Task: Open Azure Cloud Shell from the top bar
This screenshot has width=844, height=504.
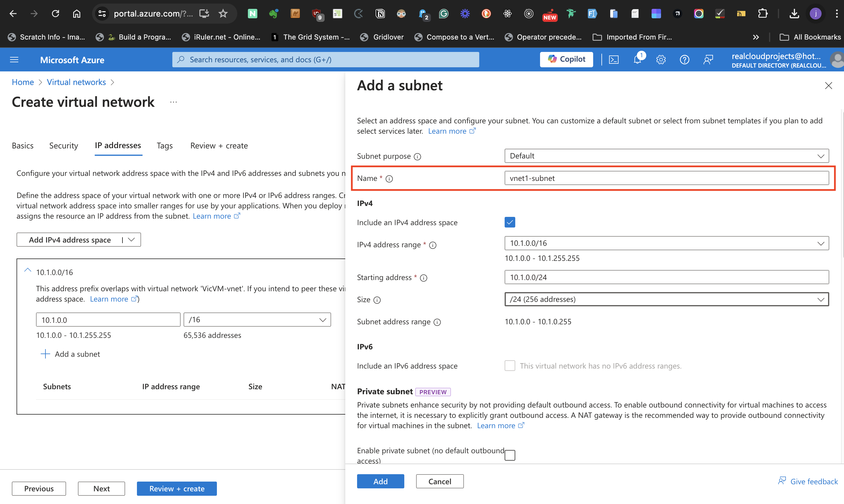Action: pos(614,59)
